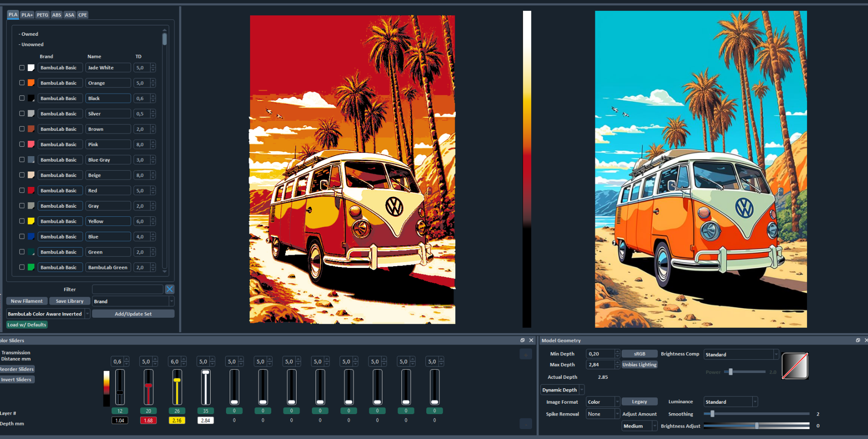868x439 pixels.
Task: Check the Black filament checkbox
Action: pos(22,98)
